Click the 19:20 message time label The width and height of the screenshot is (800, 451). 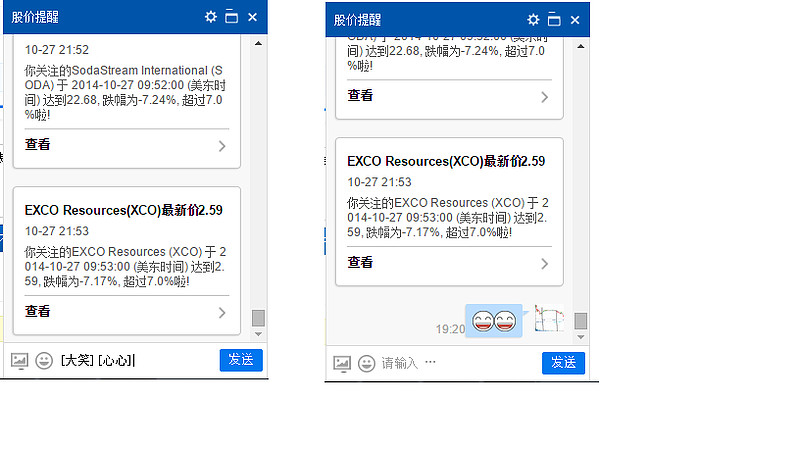tap(450, 330)
